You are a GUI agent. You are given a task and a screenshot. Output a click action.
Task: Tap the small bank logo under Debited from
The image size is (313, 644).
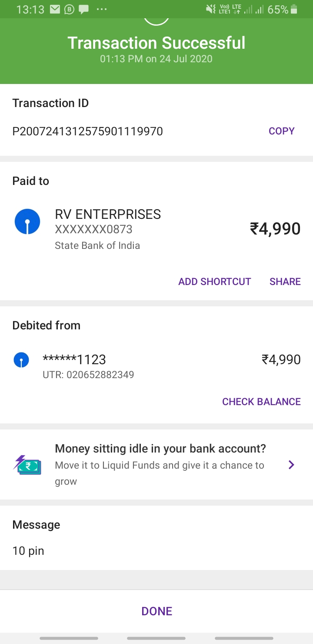pyautogui.click(x=21, y=360)
